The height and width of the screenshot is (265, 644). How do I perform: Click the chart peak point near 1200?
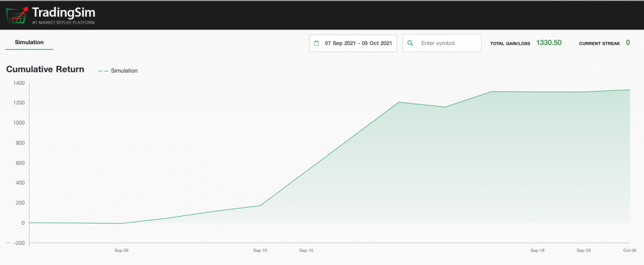pos(399,102)
